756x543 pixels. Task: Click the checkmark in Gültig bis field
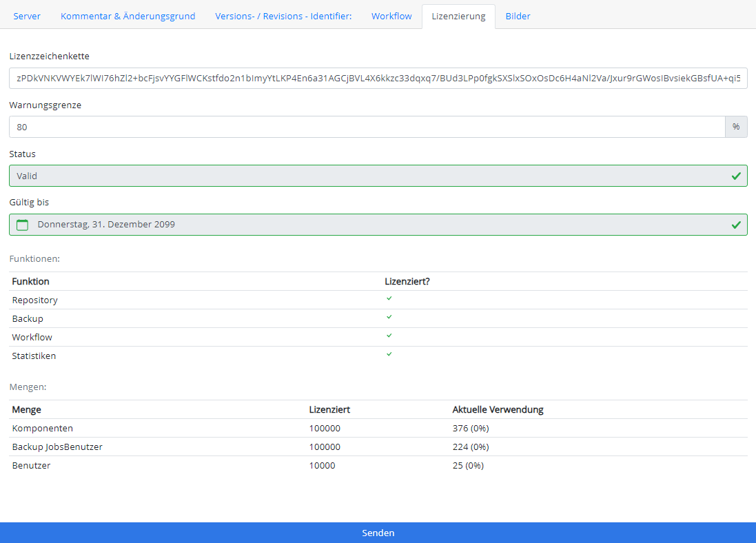tap(736, 225)
